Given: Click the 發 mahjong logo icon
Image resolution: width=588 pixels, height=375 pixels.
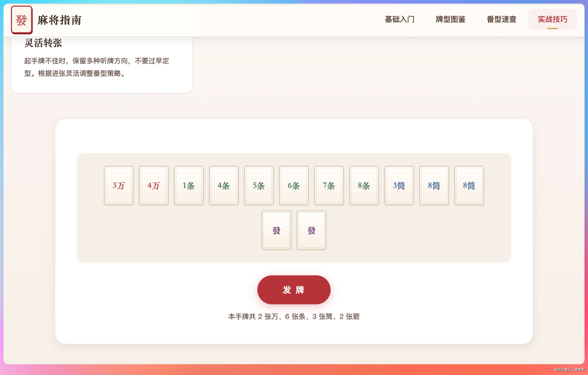Looking at the screenshot, I should click(22, 20).
